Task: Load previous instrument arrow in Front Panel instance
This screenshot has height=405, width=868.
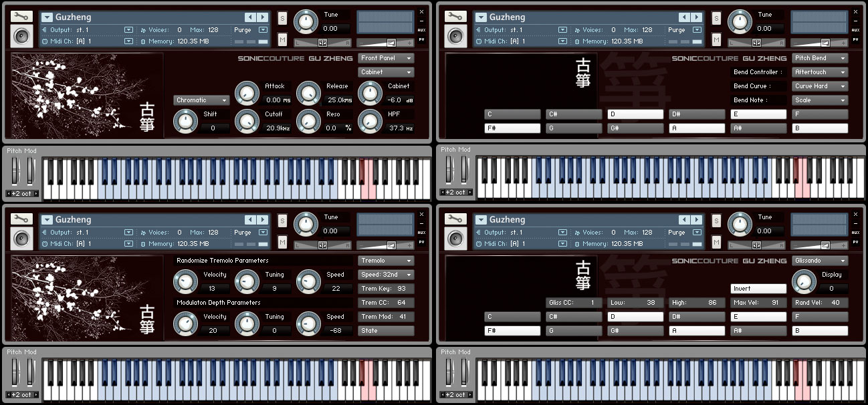Action: coord(250,17)
